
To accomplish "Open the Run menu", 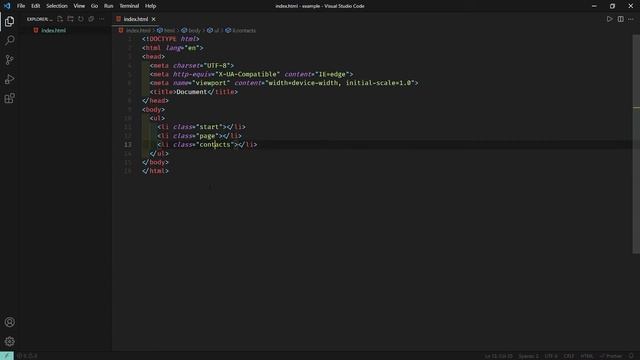I will [108, 6].
